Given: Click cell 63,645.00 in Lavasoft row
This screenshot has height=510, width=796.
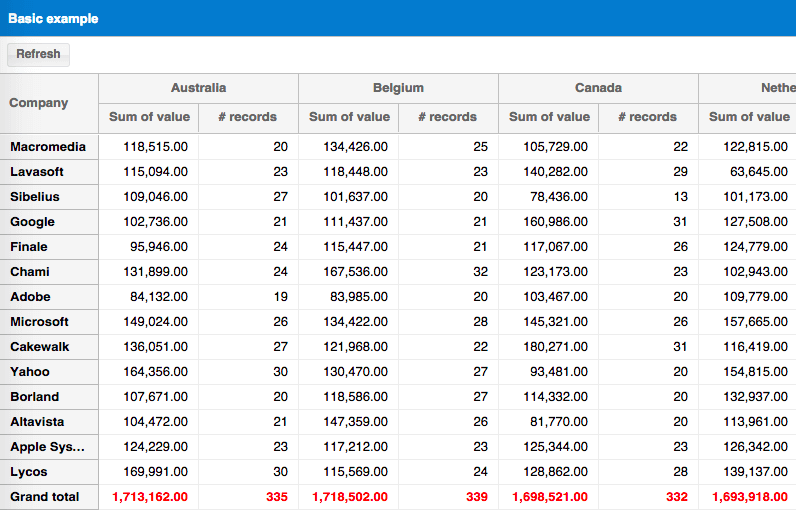Looking at the screenshot, I should [x=748, y=172].
